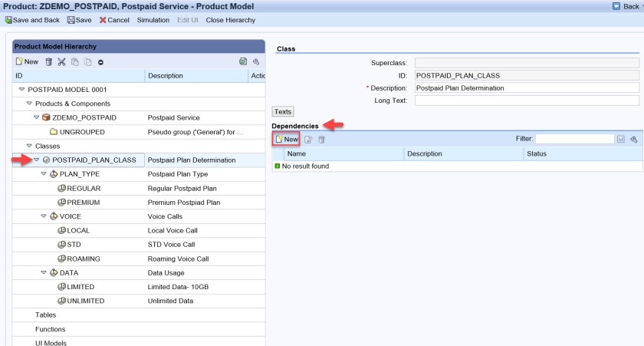This screenshot has width=644, height=346.
Task: Open the Texts button
Action: [x=283, y=111]
